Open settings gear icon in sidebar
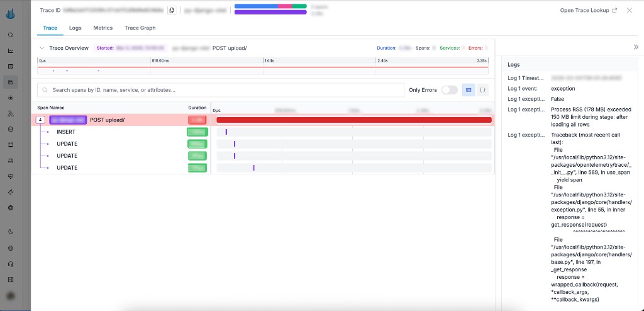 point(11,248)
